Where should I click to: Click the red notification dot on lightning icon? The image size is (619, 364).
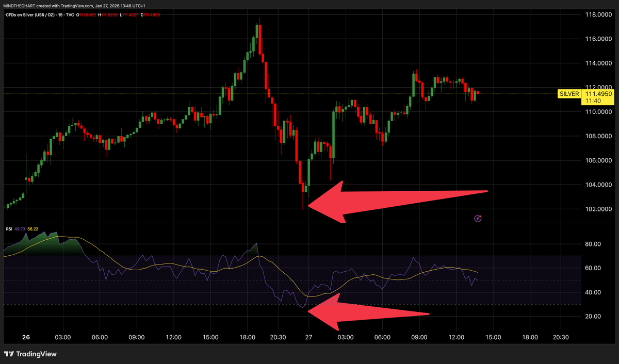(481, 216)
